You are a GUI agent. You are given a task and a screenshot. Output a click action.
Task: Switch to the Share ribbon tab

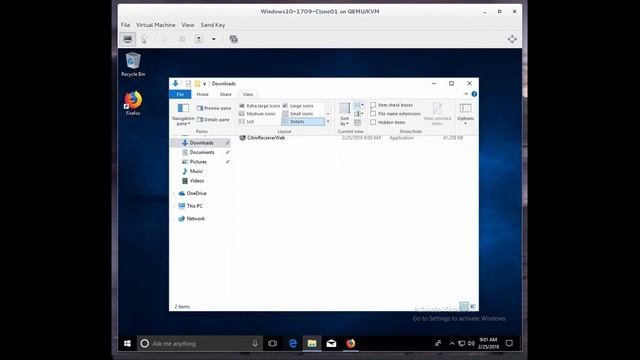(226, 94)
